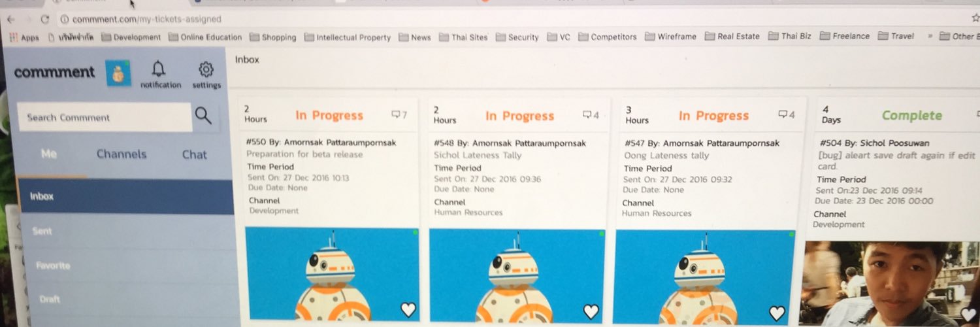Click '#550 By: Amornsak Pattaraumpornsak' header
The image size is (980, 327).
point(321,142)
